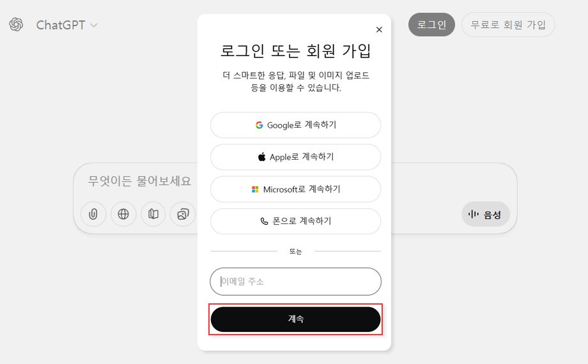This screenshot has width=588, height=364.
Task: Click the Google 'G' logo
Action: click(x=259, y=125)
